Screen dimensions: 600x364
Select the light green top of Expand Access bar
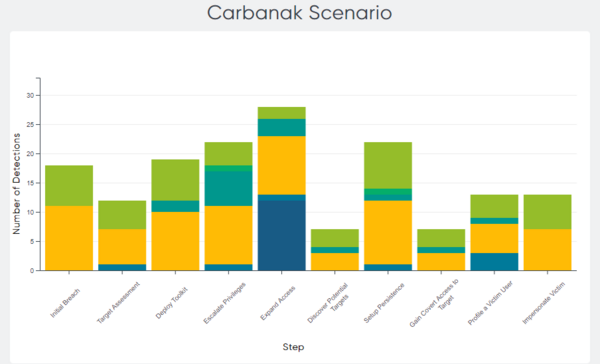click(282, 113)
